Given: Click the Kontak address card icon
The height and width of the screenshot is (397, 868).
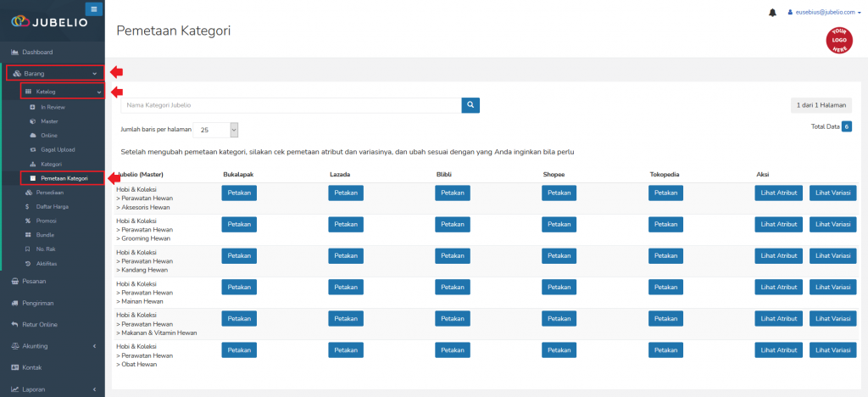Looking at the screenshot, I should point(15,367).
